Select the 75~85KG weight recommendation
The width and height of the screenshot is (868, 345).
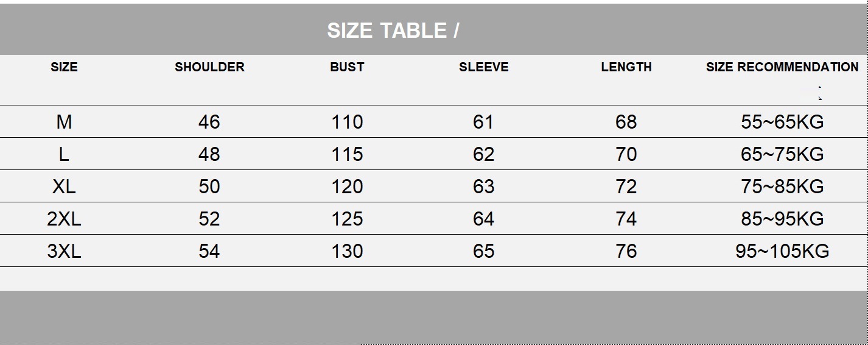(x=782, y=187)
